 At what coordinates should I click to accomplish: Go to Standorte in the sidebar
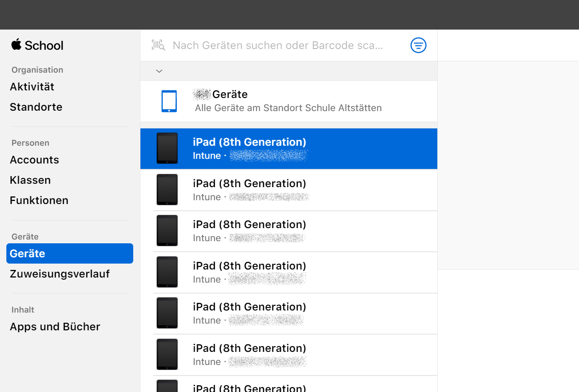pos(36,107)
